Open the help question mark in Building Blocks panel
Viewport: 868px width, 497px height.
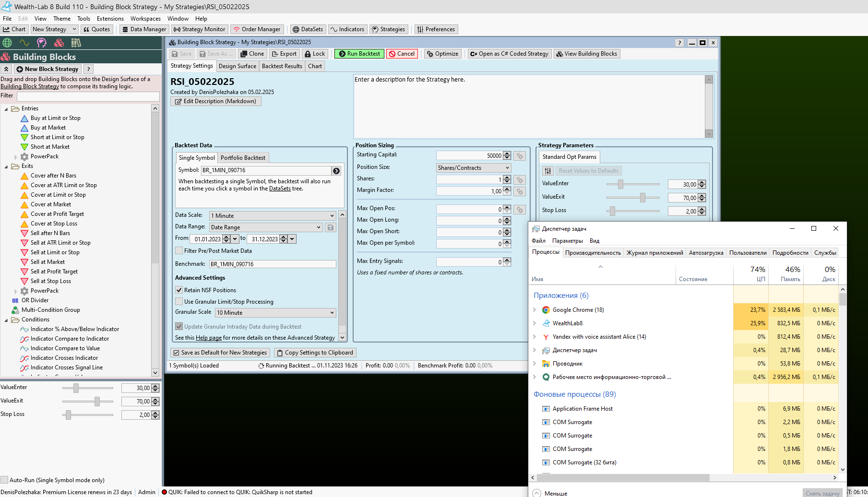89,69
